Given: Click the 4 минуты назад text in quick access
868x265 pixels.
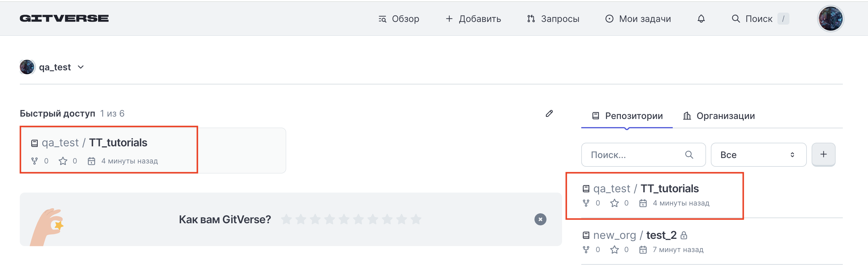Looking at the screenshot, I should point(129,161).
